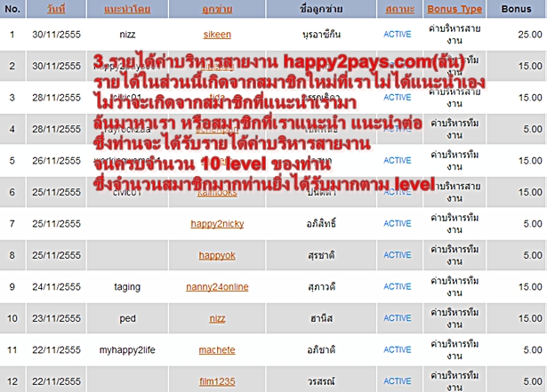Select date 23/11/2555 in row 10

(x=56, y=318)
